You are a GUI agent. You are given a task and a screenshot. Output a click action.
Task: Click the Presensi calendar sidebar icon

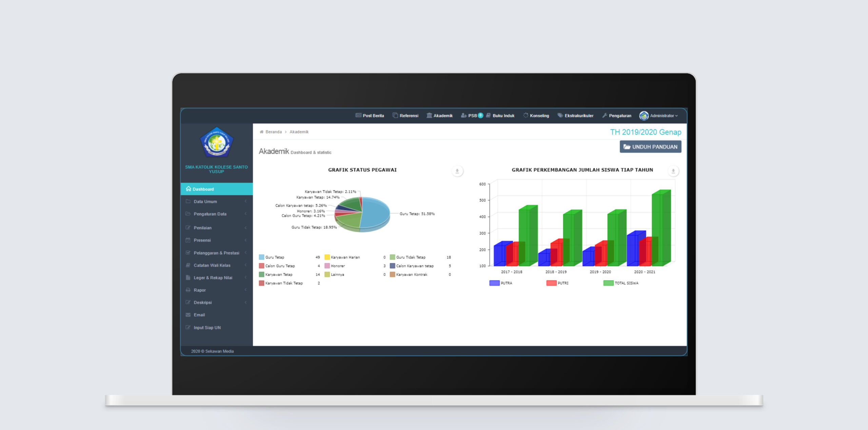pyautogui.click(x=188, y=240)
